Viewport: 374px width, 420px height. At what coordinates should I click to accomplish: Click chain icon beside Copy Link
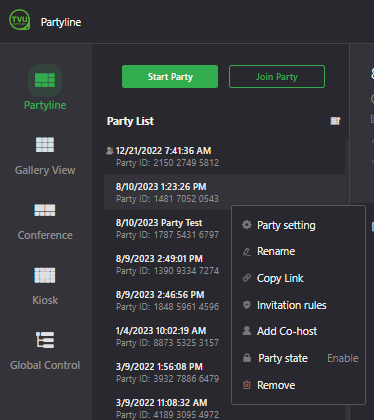tap(247, 278)
